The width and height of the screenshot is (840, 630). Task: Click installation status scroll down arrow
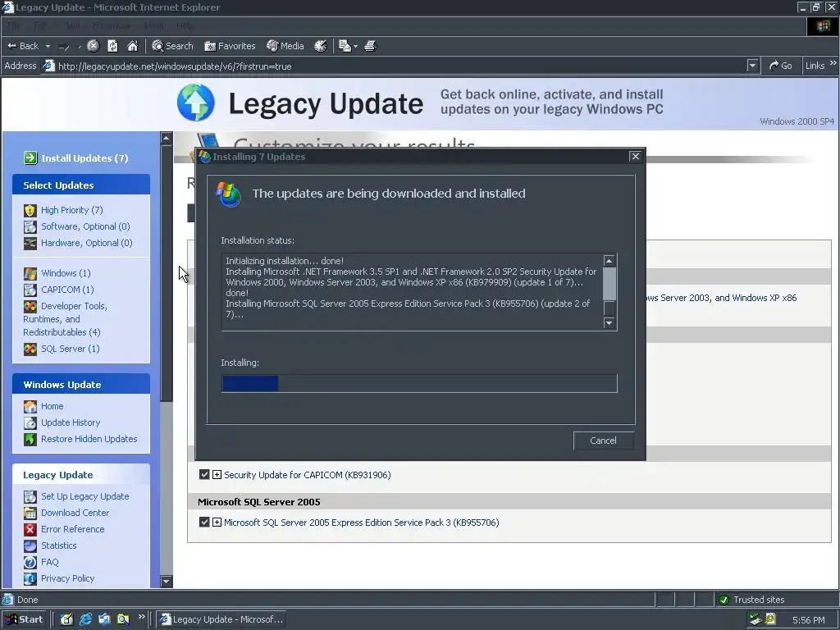click(x=609, y=322)
